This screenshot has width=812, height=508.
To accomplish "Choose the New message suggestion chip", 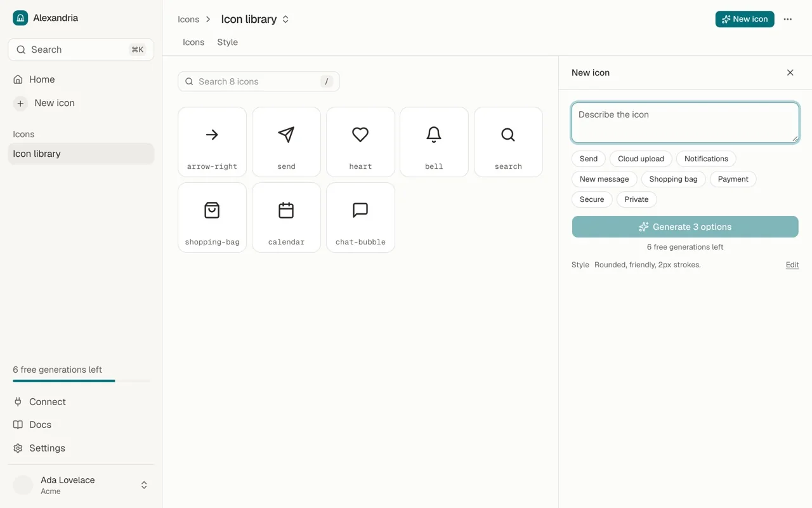I will pos(604,179).
